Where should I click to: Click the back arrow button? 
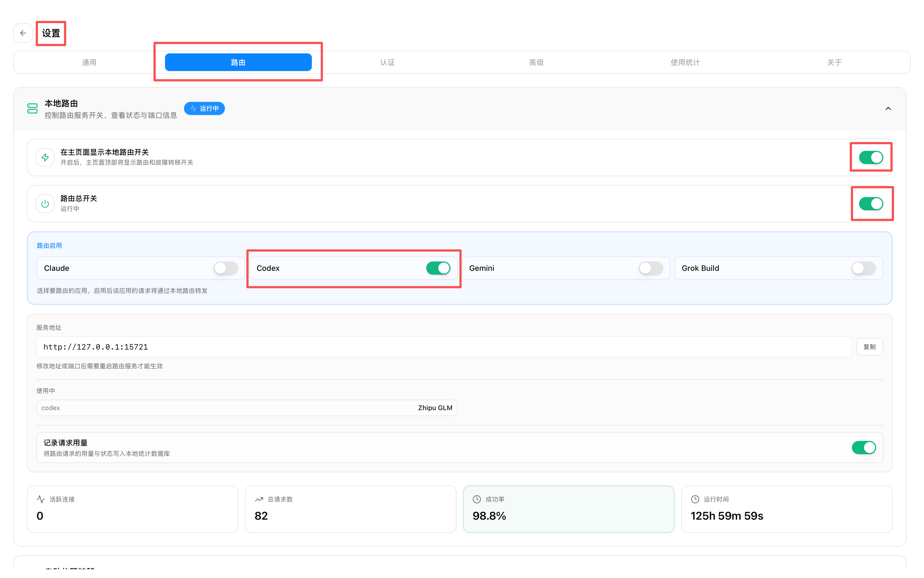point(23,33)
